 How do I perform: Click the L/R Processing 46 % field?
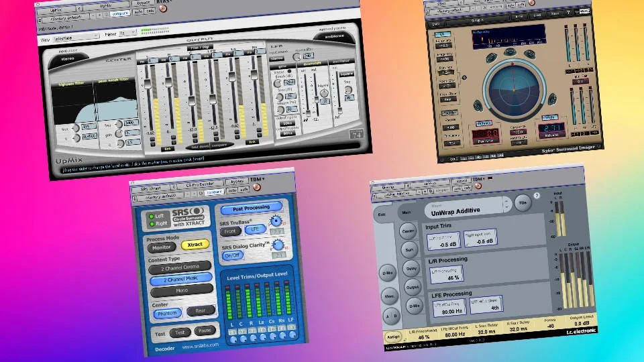447,275
